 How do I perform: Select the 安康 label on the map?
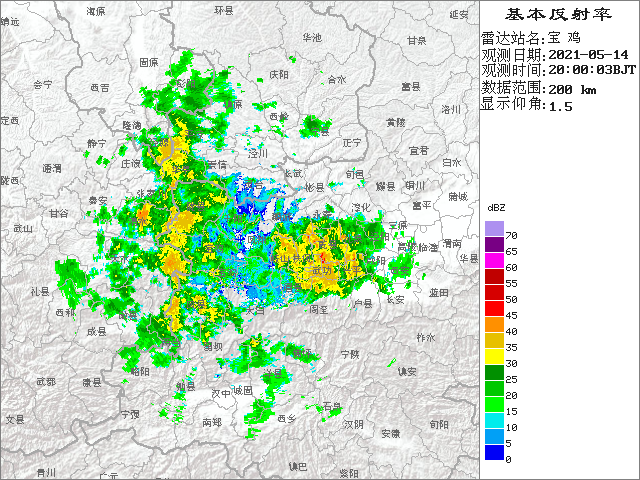[391, 433]
